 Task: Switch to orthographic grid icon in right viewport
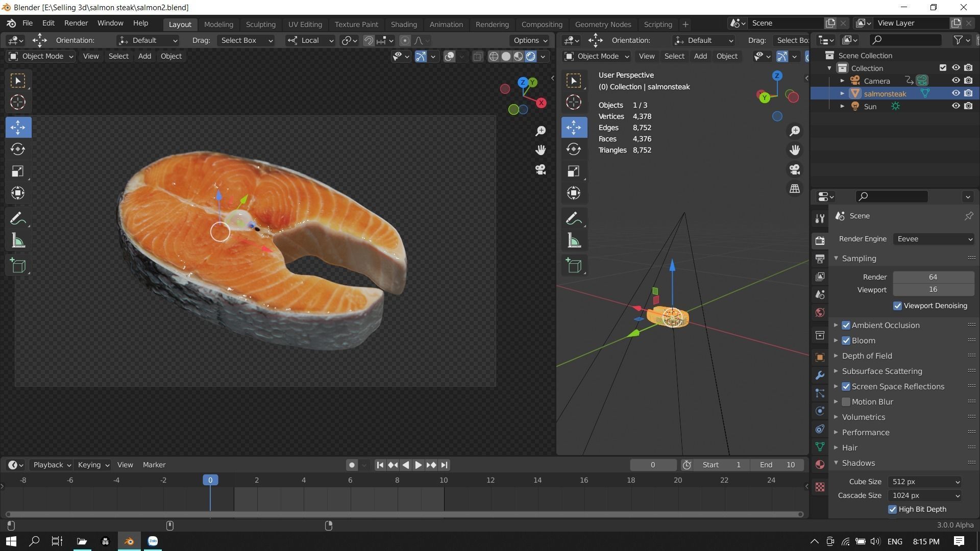pos(795,189)
